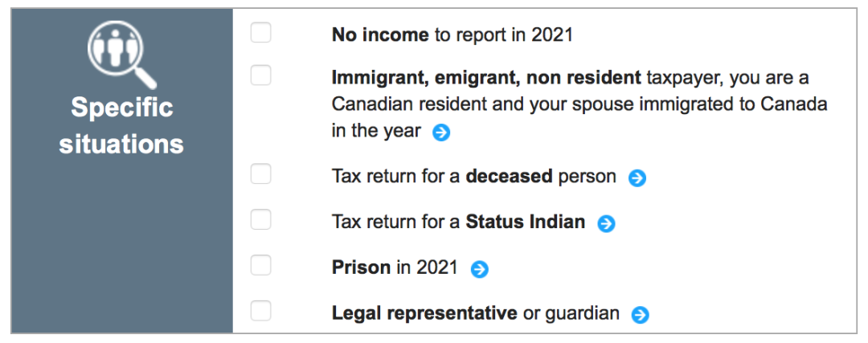Viewport: 868px width, 343px height.
Task: Click the 'Prison in 2021' text
Action: [x=394, y=267]
